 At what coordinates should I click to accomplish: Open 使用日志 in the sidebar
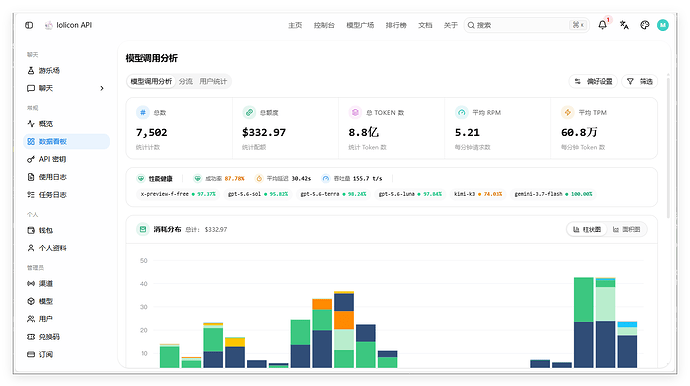(x=66, y=177)
